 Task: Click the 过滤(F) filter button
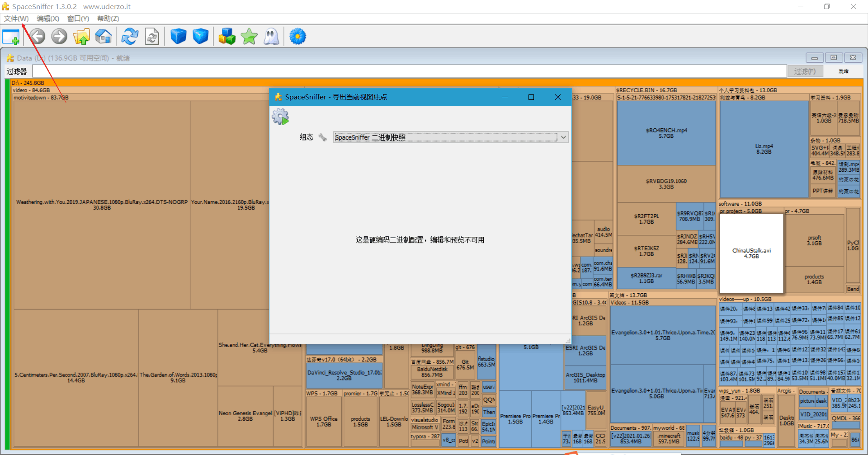pyautogui.click(x=805, y=71)
